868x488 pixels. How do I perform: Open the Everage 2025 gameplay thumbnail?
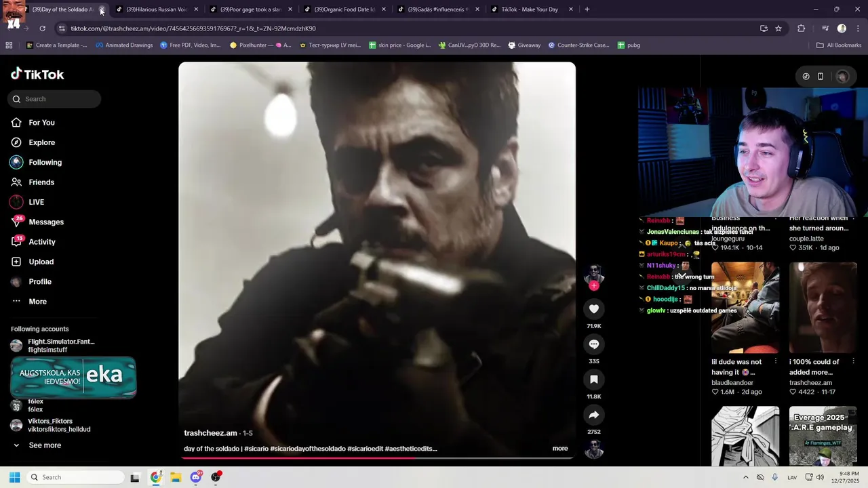coord(823,436)
